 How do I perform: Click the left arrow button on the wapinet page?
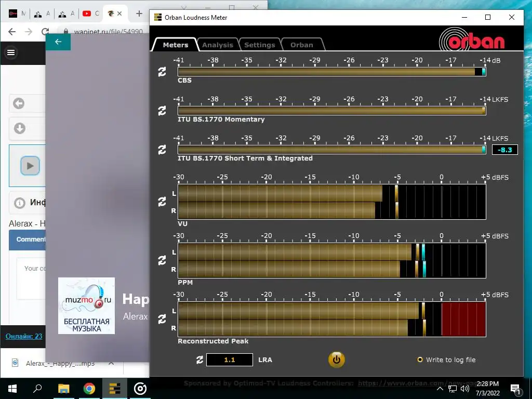coord(19,103)
